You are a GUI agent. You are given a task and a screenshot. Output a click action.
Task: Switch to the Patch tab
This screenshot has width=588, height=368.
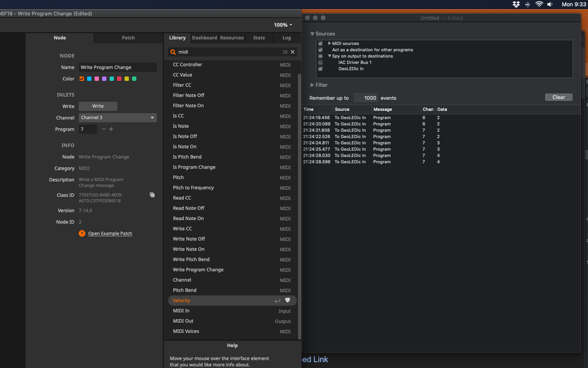point(128,38)
